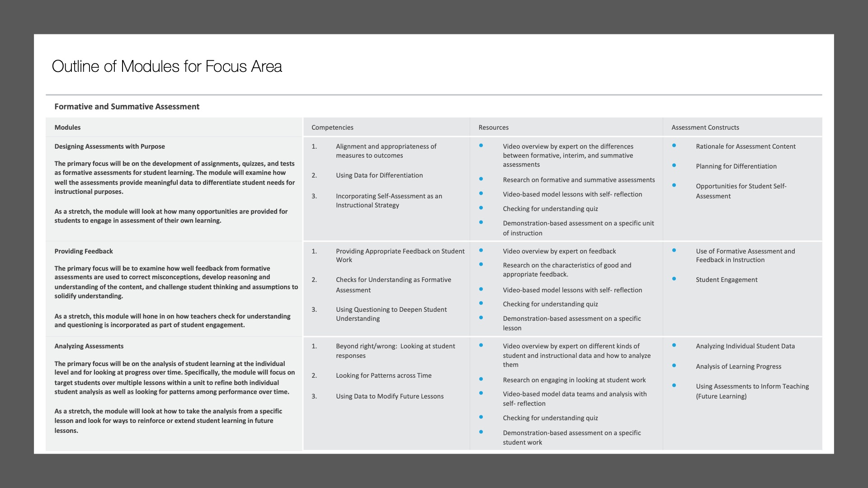The image size is (868, 488).
Task: Select 'Research on engaging in looking at student work'
Action: [574, 380]
